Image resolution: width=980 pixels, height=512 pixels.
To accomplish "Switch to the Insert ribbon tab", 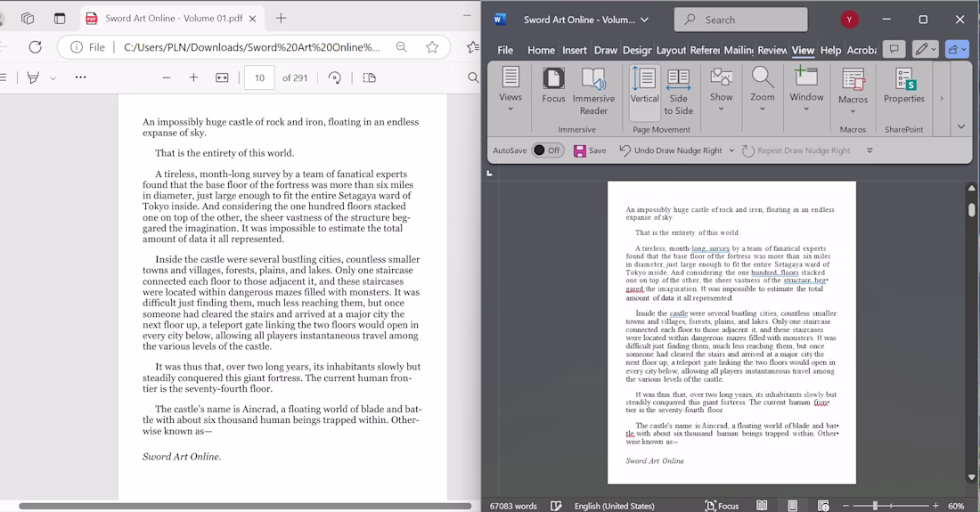I will (574, 50).
